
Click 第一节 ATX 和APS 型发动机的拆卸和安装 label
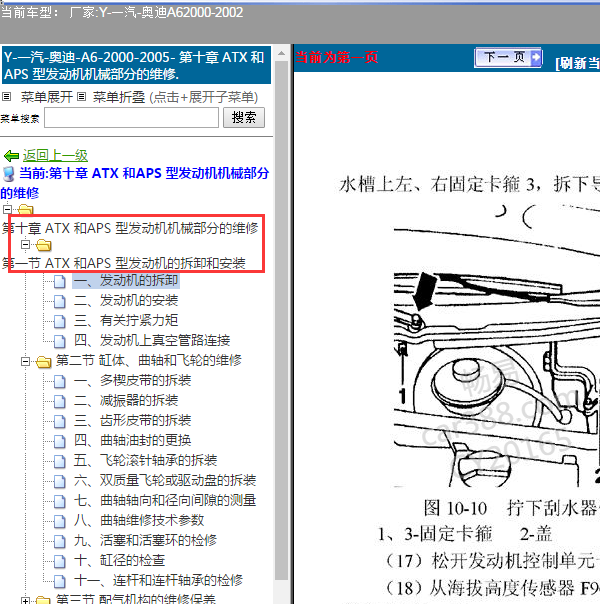click(124, 263)
